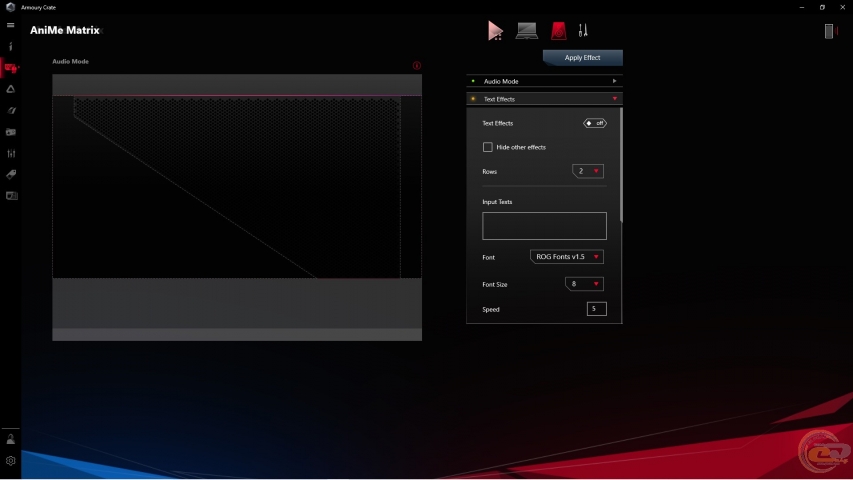The image size is (853, 480).
Task: Select the red Audio mode speaker icon
Action: [x=559, y=30]
